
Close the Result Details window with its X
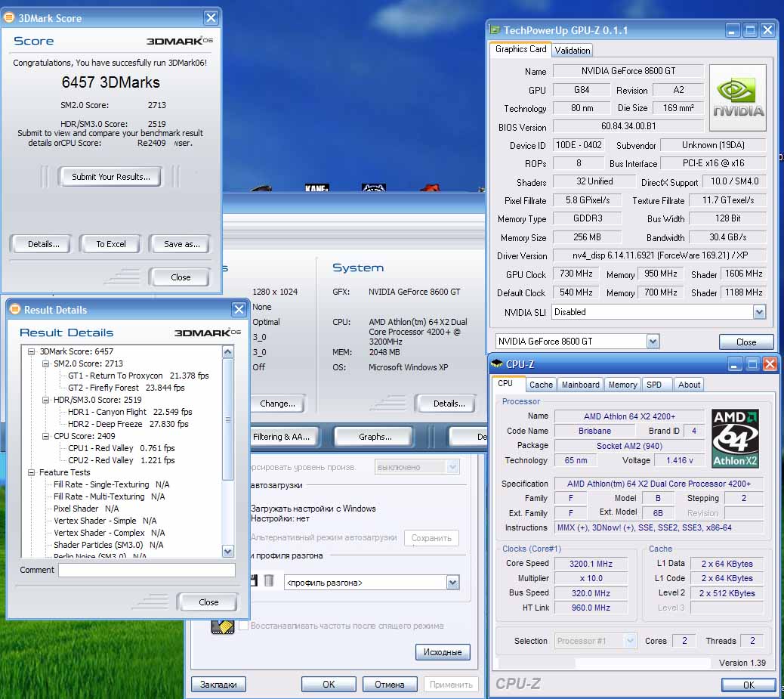239,310
